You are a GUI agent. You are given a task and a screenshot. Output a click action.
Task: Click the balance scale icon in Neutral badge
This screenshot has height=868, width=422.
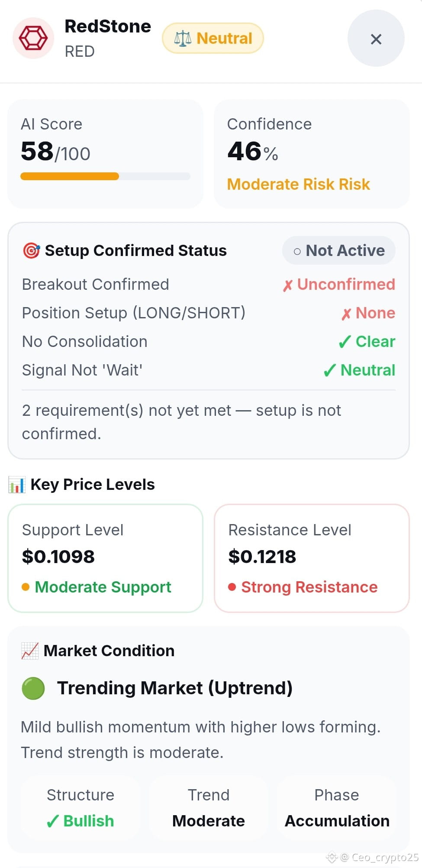point(183,39)
